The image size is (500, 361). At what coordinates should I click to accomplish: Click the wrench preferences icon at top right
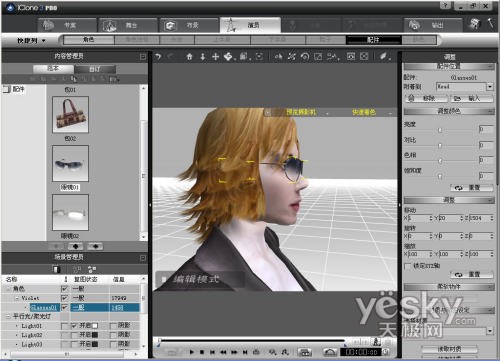point(491,24)
